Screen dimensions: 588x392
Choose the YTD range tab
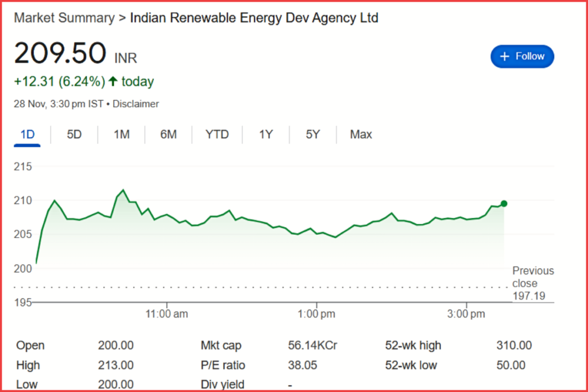pyautogui.click(x=217, y=134)
